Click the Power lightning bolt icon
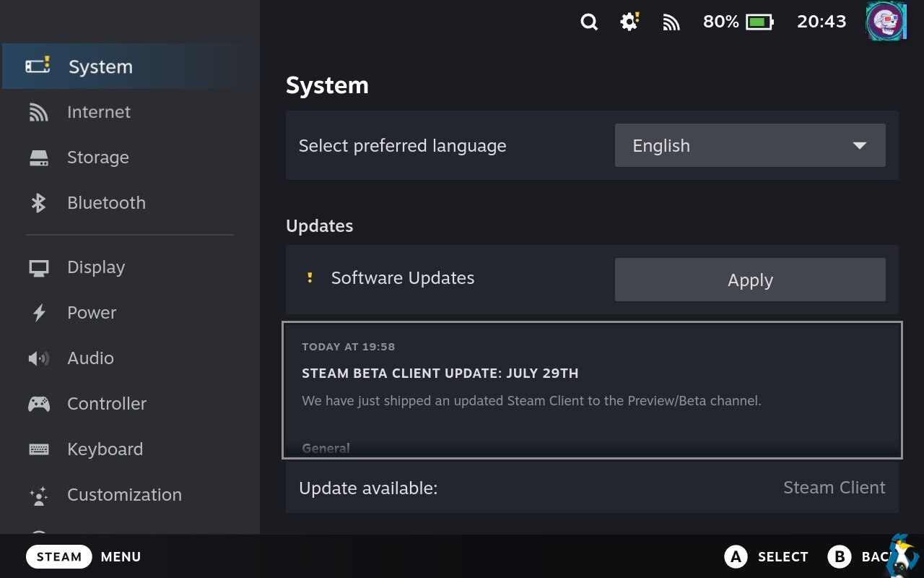The image size is (924, 578). [x=39, y=313]
